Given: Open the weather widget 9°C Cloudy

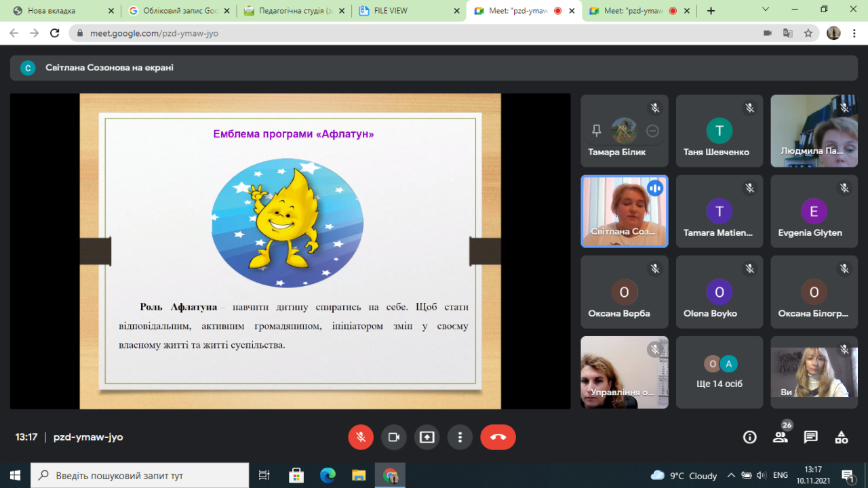Looking at the screenshot, I should tap(684, 475).
